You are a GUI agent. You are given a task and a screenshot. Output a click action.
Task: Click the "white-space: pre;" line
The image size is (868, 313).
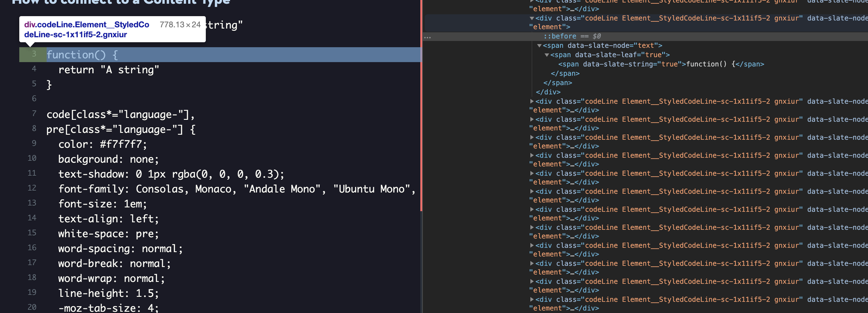point(108,234)
